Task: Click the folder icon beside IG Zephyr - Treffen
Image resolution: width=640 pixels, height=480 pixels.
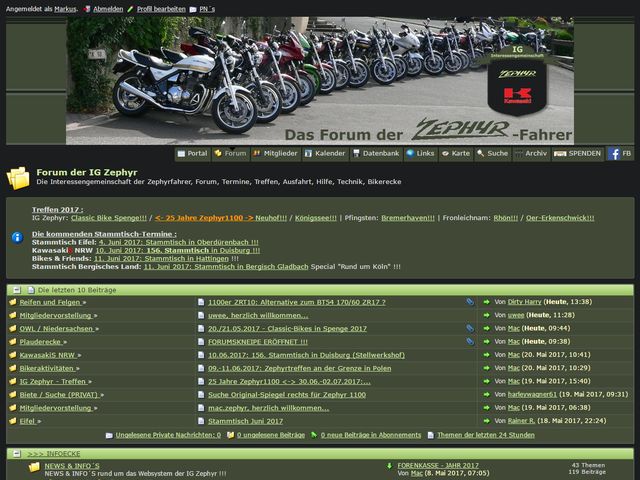Action: (x=13, y=382)
